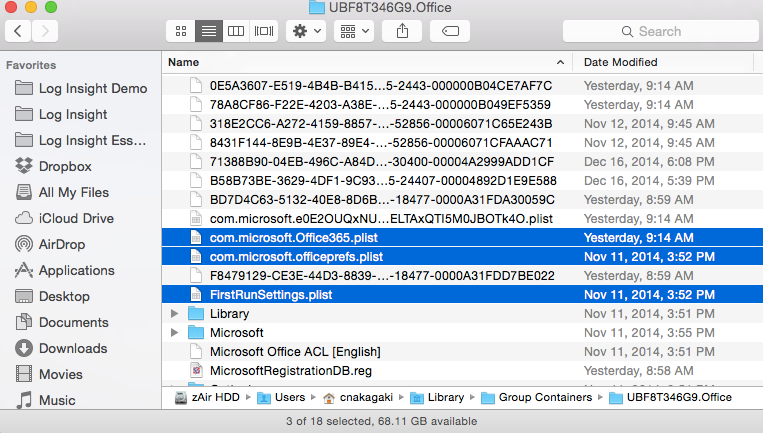Screen dimensions: 763x433
Task: Go back with the left arrow button
Action: pyautogui.click(x=18, y=32)
